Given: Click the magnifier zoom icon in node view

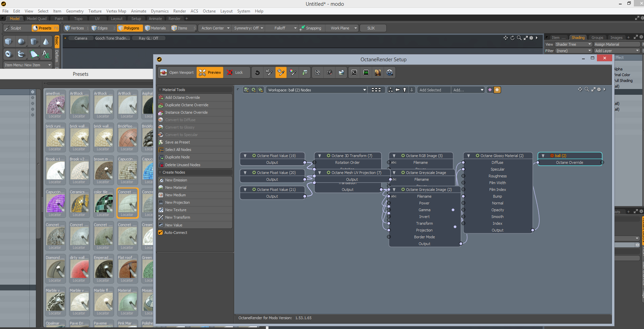Looking at the screenshot, I should (x=587, y=89).
